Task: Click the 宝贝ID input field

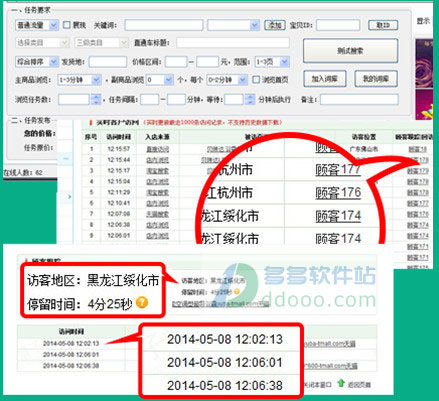Action: (338, 25)
